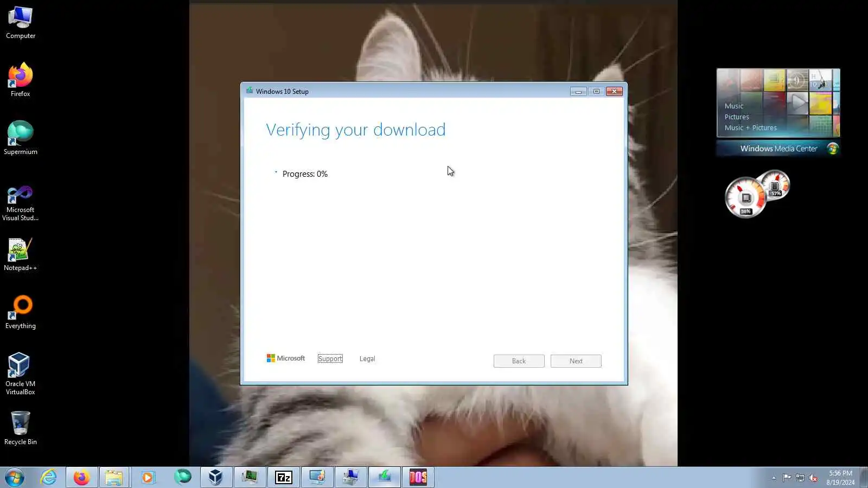Viewport: 868px width, 488px height.
Task: Select the Firefox desktop shortcut
Action: coord(21,80)
